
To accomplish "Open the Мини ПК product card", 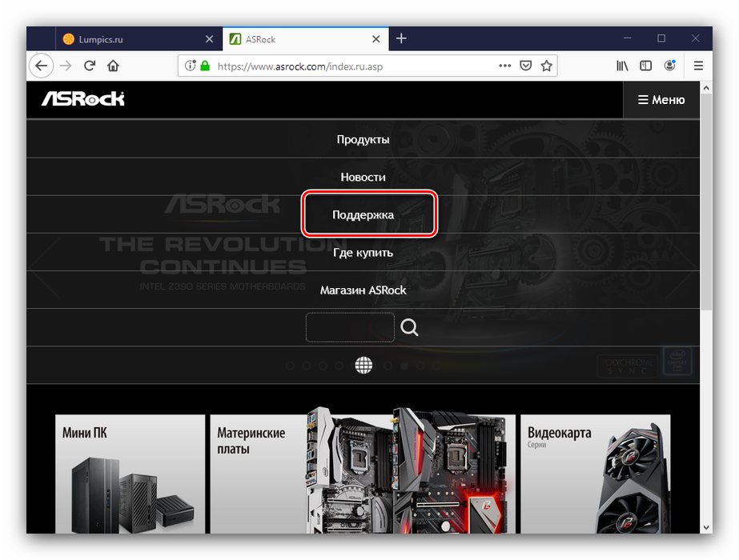I will click(130, 474).
